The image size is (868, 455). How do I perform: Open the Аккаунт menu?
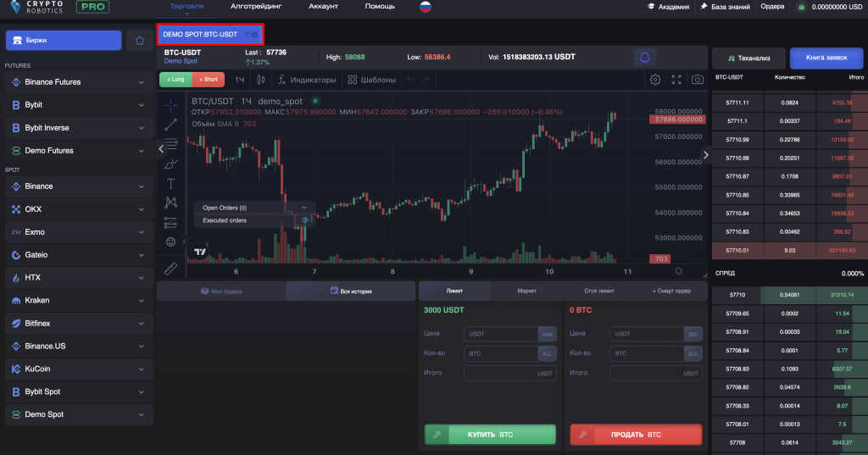coord(323,6)
